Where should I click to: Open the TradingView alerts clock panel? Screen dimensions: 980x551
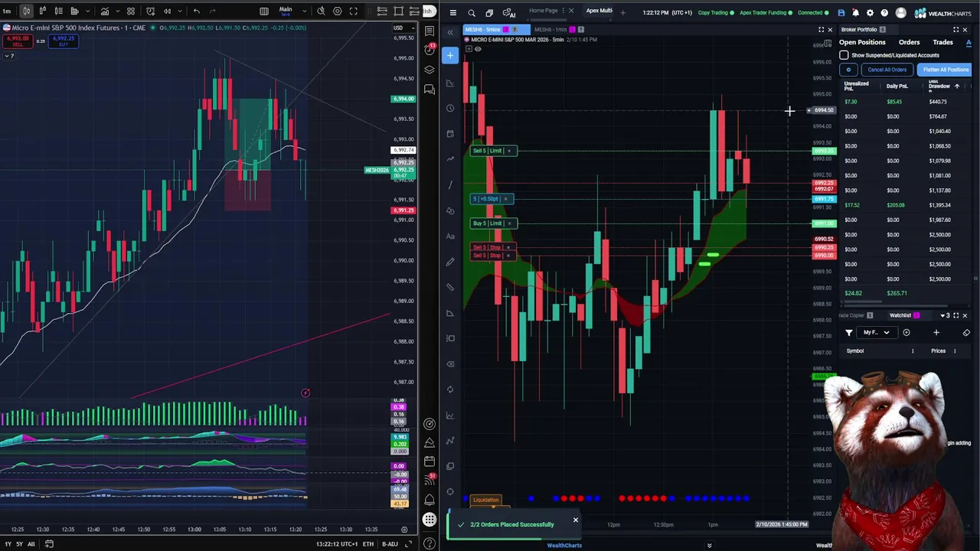click(430, 49)
